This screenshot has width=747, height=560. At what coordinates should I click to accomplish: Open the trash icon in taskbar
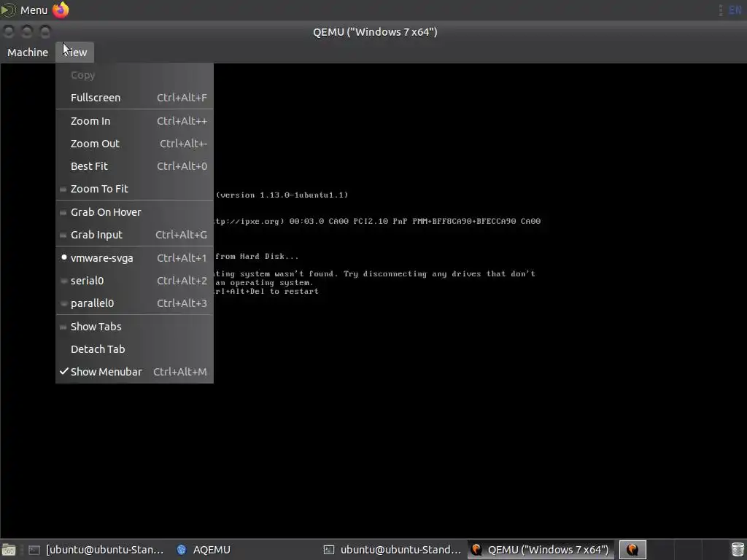[x=737, y=550]
